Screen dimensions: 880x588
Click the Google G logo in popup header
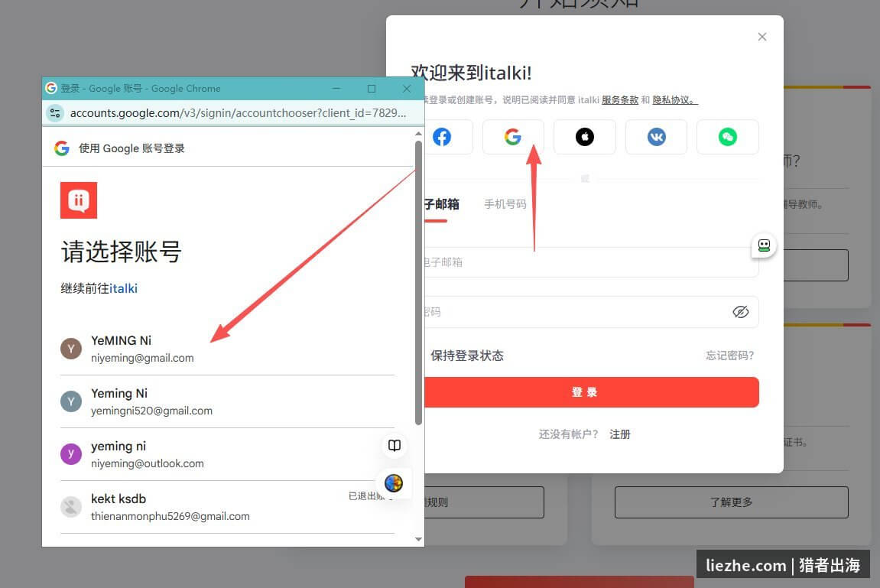click(x=62, y=148)
